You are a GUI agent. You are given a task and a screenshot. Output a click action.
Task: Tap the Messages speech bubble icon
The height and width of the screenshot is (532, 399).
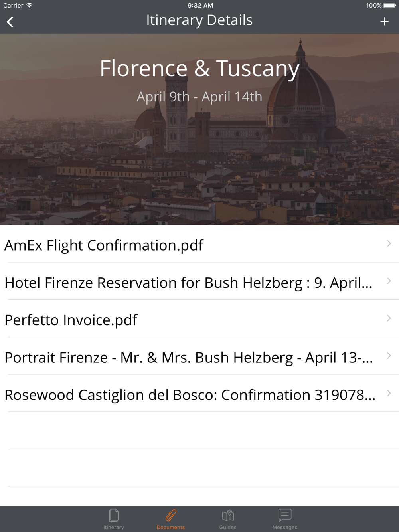tap(285, 515)
